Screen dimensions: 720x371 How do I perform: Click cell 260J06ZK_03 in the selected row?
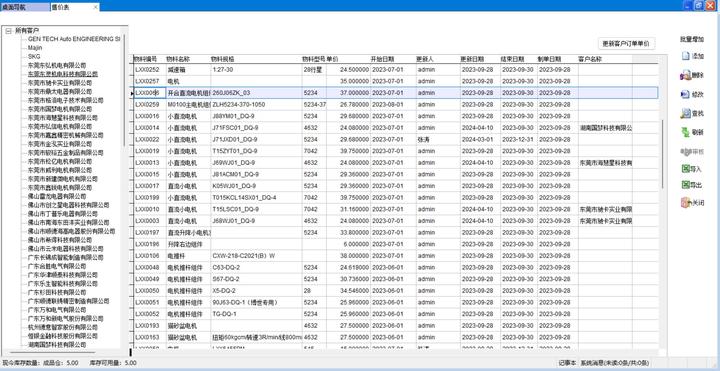tap(256, 93)
